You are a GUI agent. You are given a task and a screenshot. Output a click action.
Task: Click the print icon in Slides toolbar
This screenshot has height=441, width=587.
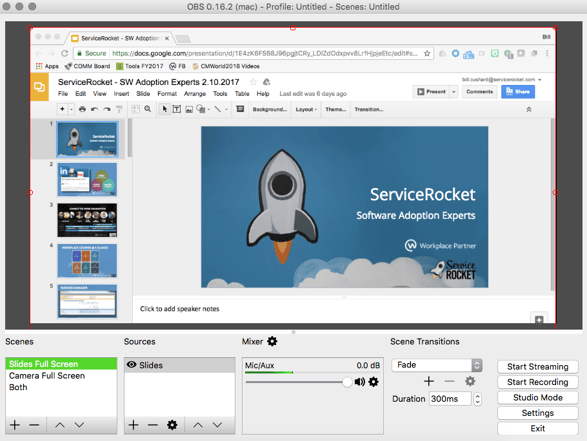tap(82, 109)
